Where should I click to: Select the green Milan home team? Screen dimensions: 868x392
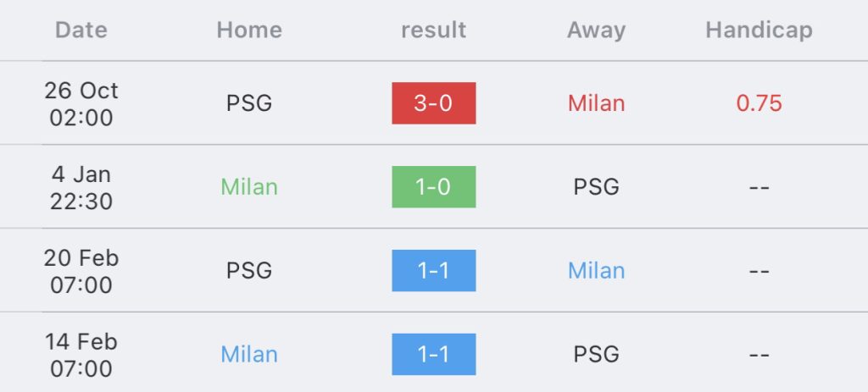point(249,187)
